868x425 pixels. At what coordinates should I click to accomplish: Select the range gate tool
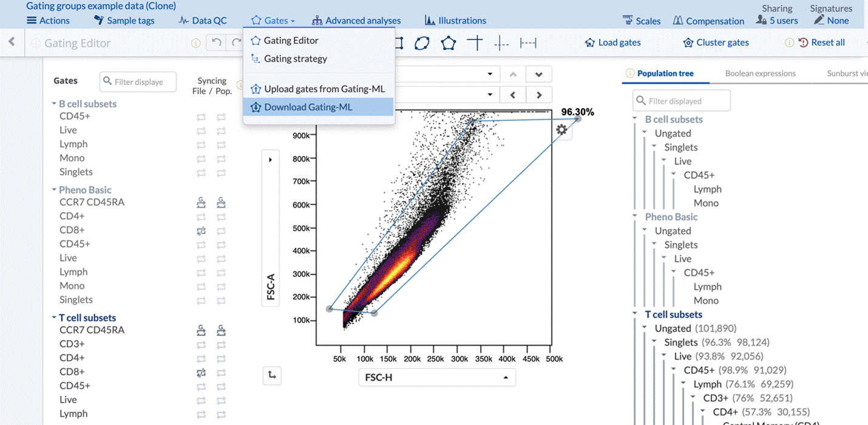point(528,43)
